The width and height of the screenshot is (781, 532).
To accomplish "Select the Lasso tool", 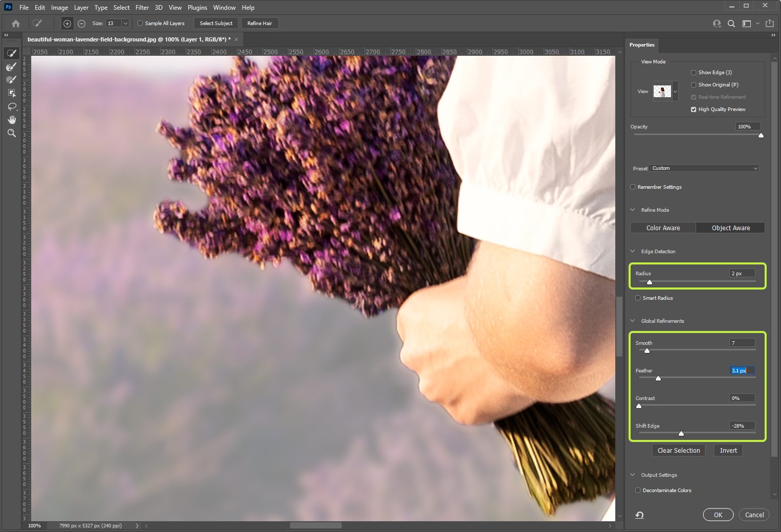I will click(11, 106).
